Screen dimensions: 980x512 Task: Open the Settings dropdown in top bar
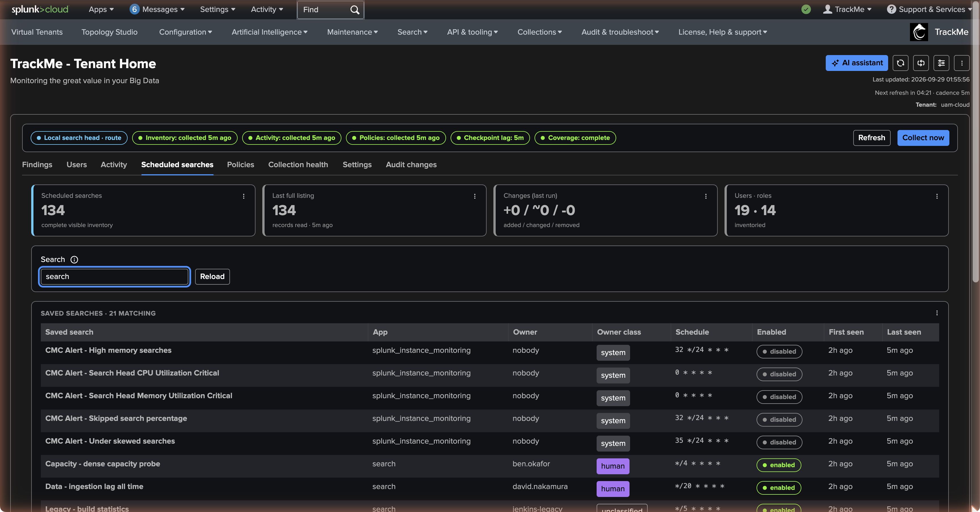coord(217,10)
